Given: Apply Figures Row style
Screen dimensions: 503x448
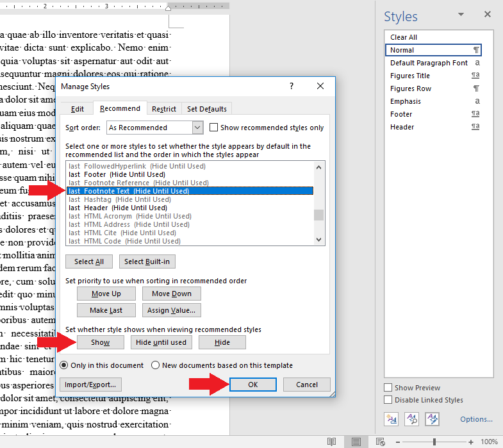Looking at the screenshot, I should pyautogui.click(x=433, y=88).
